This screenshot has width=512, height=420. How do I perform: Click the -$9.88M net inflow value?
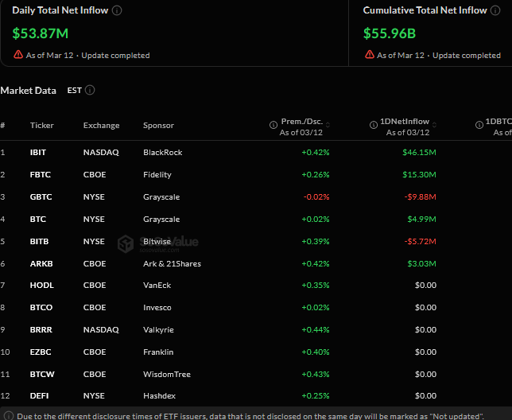coord(421,197)
